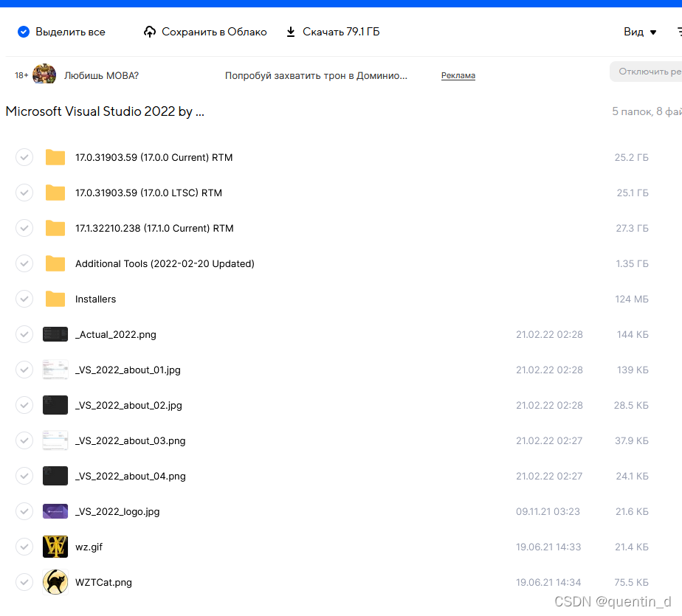Click date 09.11.21 03:23
This screenshot has height=616, width=682.
[x=548, y=512]
